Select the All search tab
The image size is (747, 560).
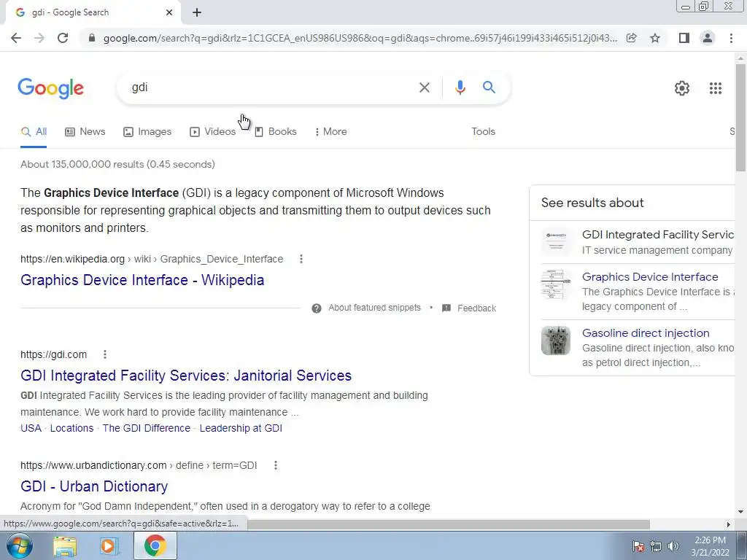[x=34, y=132]
